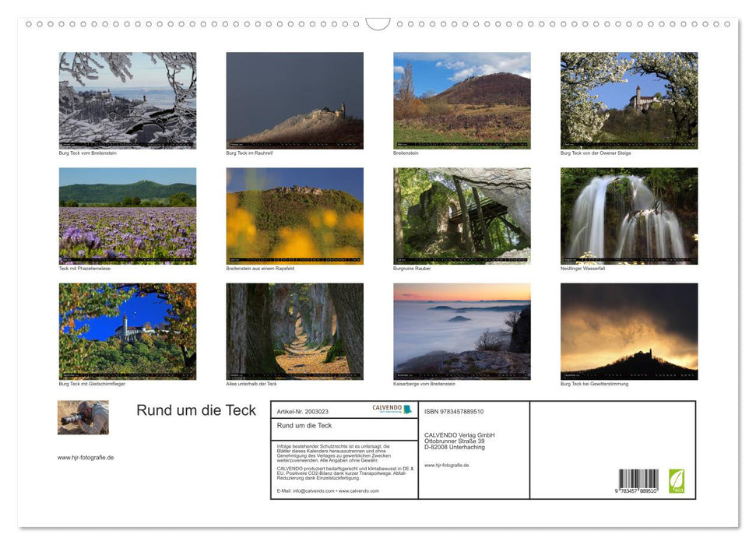
Task: Open the 'Allee unterhalb der Teck' photo
Action: tap(294, 331)
